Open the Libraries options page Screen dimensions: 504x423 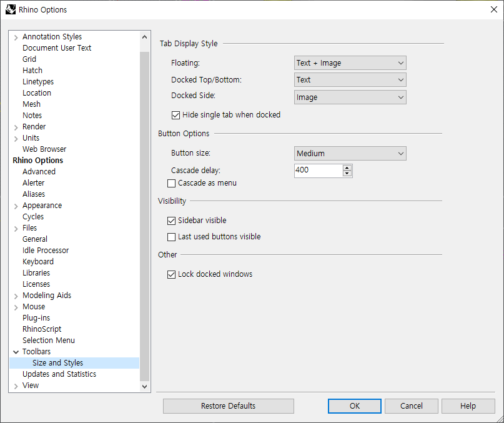pos(36,273)
